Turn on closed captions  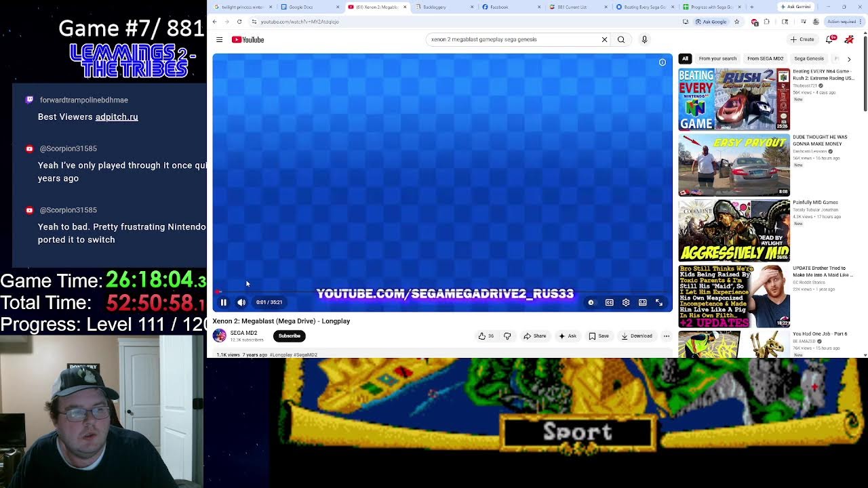click(609, 302)
